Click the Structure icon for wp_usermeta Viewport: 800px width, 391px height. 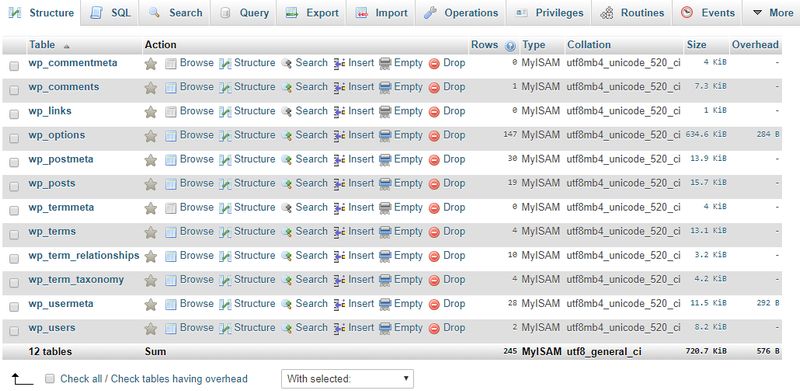click(x=225, y=304)
